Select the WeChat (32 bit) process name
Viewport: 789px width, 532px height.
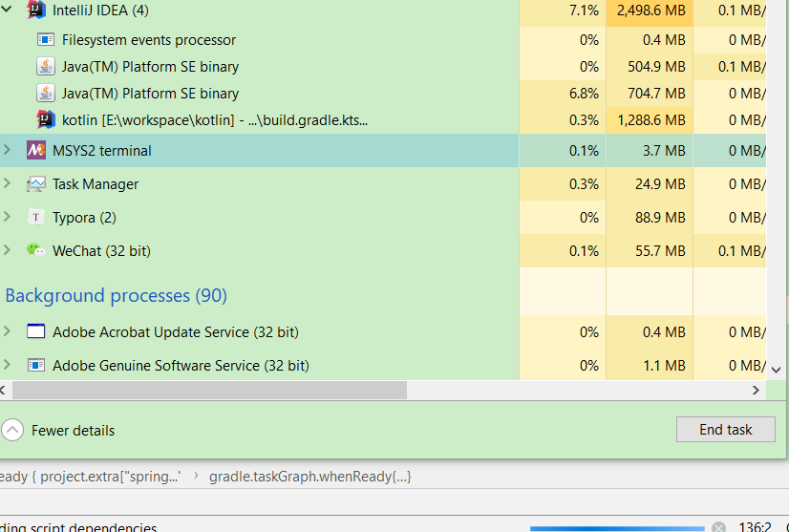[101, 250]
